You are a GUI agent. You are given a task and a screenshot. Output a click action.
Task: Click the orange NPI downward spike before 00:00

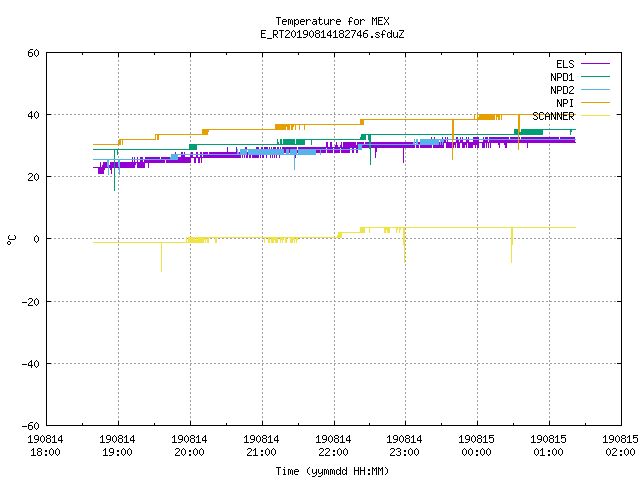(x=453, y=140)
